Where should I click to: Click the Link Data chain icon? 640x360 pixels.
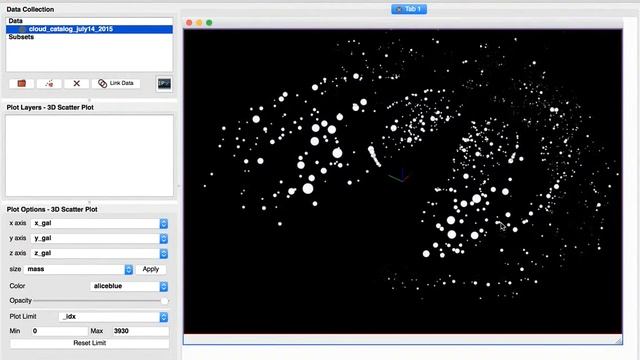102,84
